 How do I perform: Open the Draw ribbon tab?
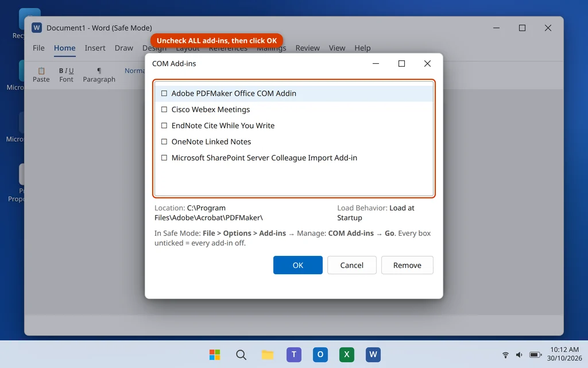(x=124, y=48)
